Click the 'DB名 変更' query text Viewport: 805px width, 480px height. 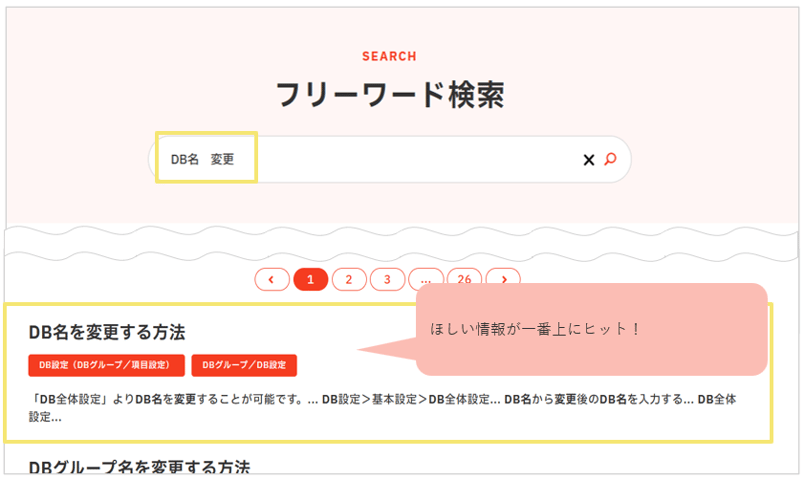click(x=202, y=160)
